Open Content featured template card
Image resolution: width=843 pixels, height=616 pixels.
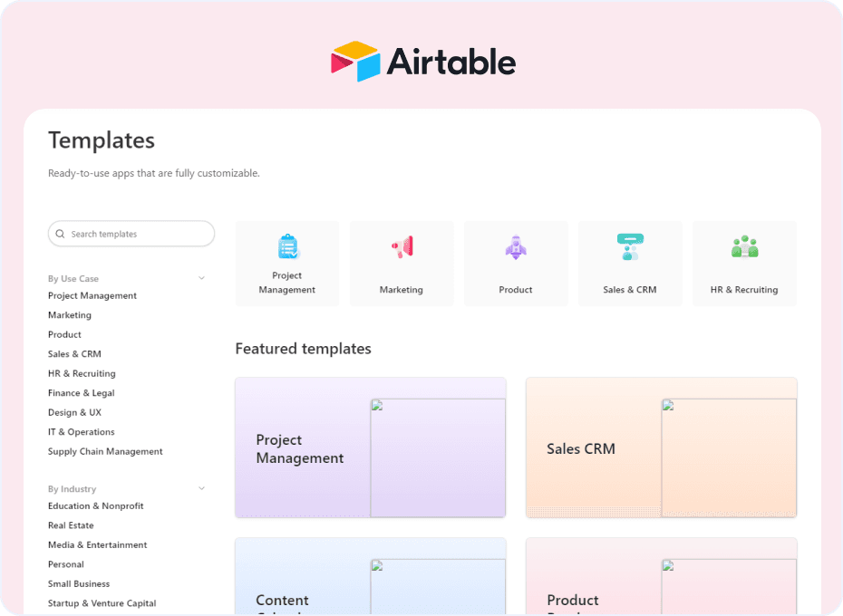coord(371,575)
